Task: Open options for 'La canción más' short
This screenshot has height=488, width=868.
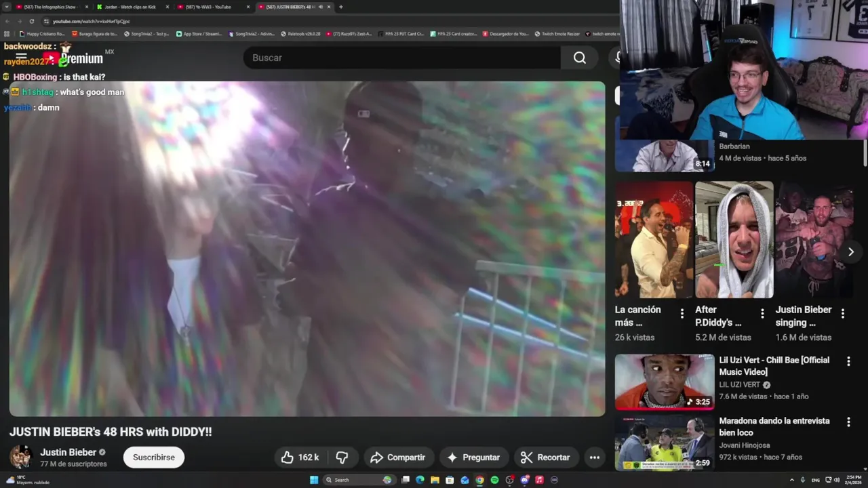Action: pos(682,313)
